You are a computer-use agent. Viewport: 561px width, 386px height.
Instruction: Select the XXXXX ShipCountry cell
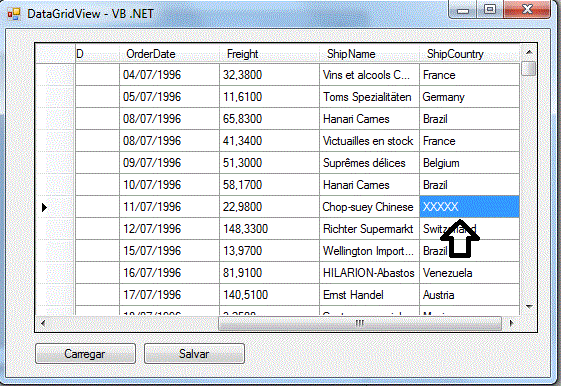(469, 207)
